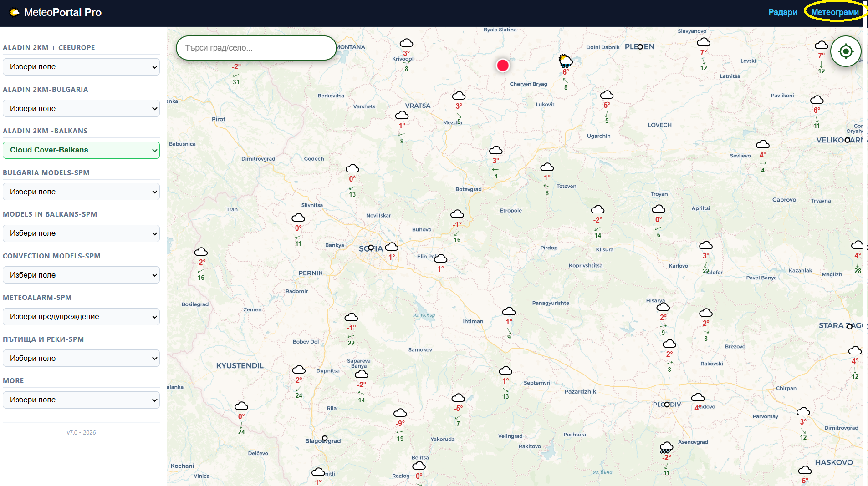Image resolution: width=868 pixels, height=486 pixels.
Task: Open the MODELS IN BALKANS-SPM dropdown
Action: point(81,233)
